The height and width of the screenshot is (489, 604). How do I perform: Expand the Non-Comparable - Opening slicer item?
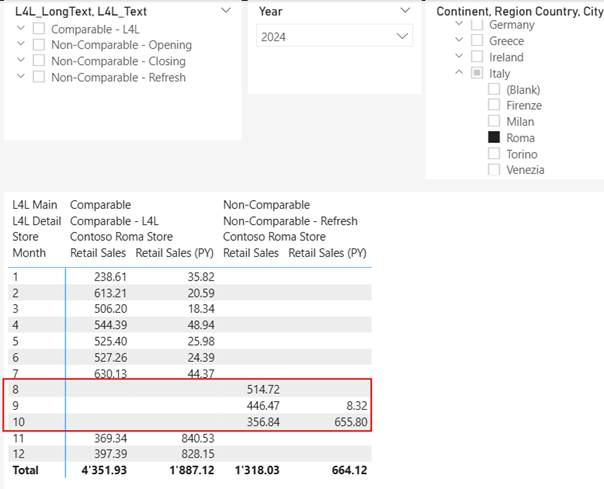coord(21,45)
